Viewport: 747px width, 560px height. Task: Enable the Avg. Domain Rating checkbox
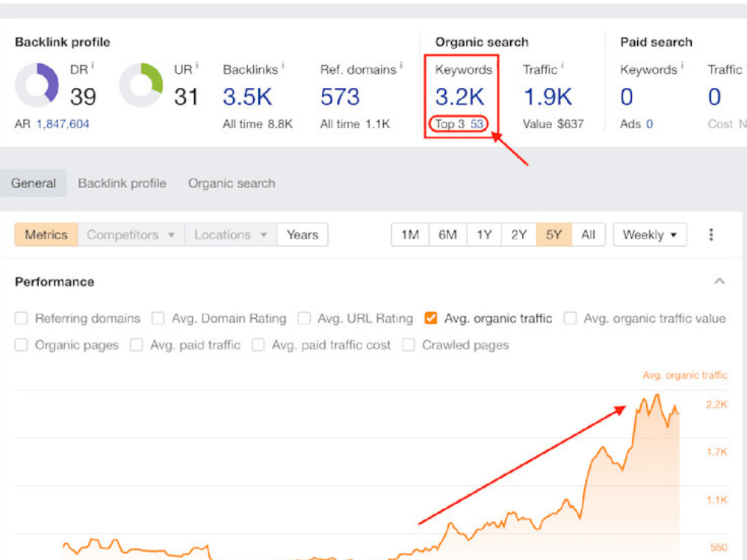pyautogui.click(x=158, y=318)
